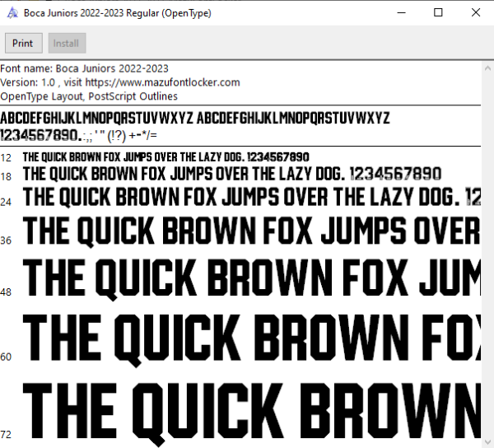
Task: Click the scrollbar up arrow
Action: (x=487, y=68)
